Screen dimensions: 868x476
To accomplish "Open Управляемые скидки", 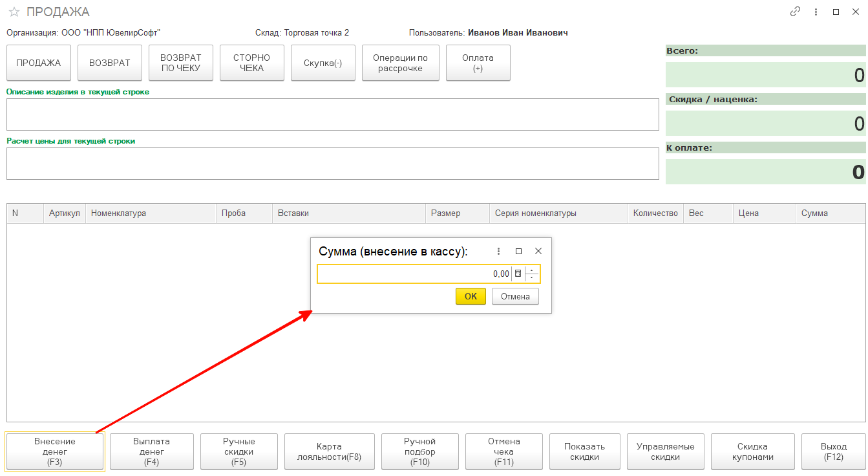I will [x=665, y=451].
